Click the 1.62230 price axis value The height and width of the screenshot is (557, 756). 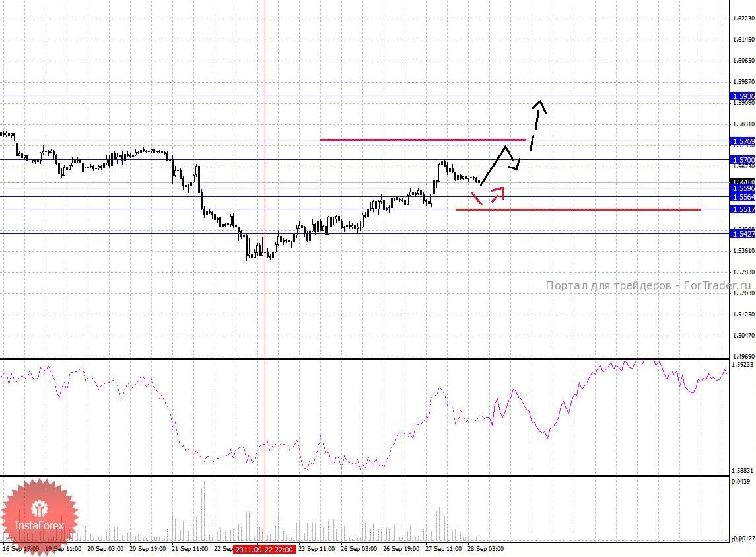tap(743, 19)
